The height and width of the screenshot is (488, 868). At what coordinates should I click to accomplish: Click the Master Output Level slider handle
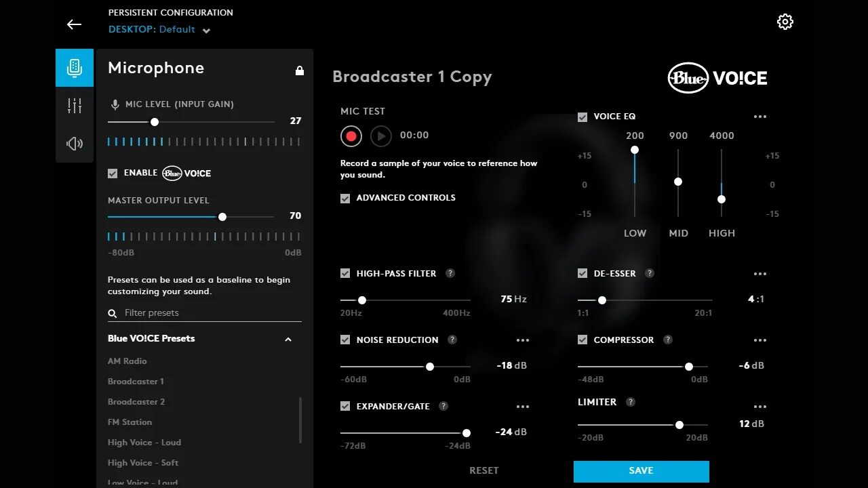pos(222,217)
